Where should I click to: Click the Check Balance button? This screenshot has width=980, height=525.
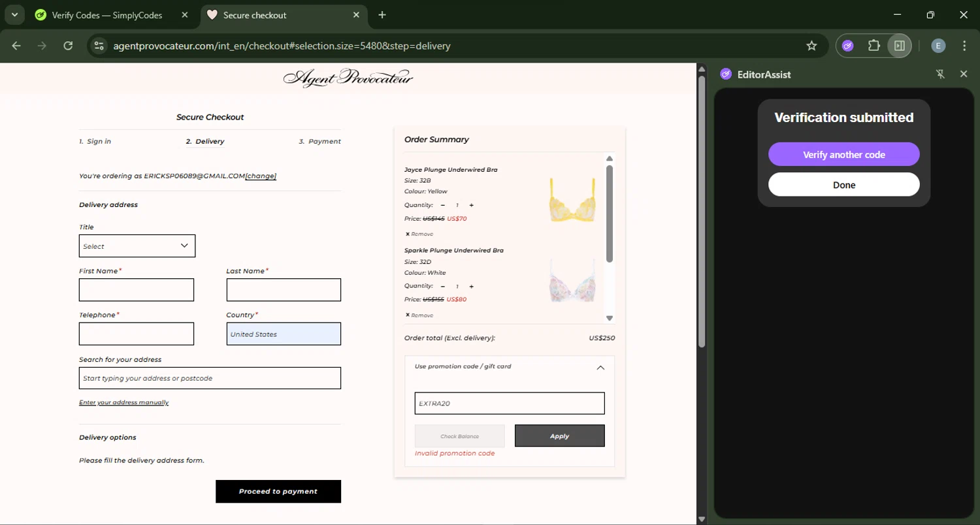(x=460, y=436)
